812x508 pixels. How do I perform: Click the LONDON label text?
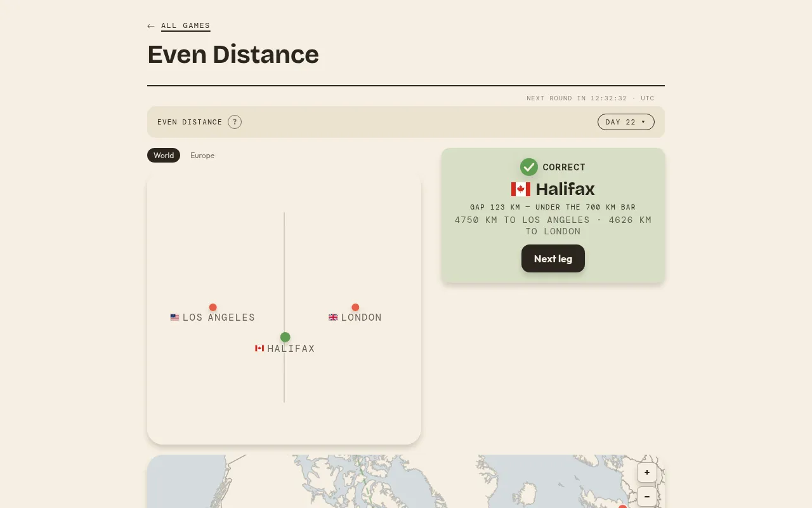(x=362, y=317)
